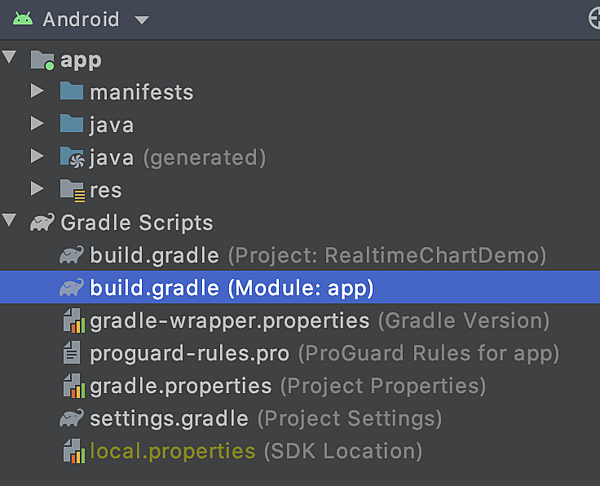Click the settings.gradle elephant icon
600x486 pixels.
(x=72, y=418)
